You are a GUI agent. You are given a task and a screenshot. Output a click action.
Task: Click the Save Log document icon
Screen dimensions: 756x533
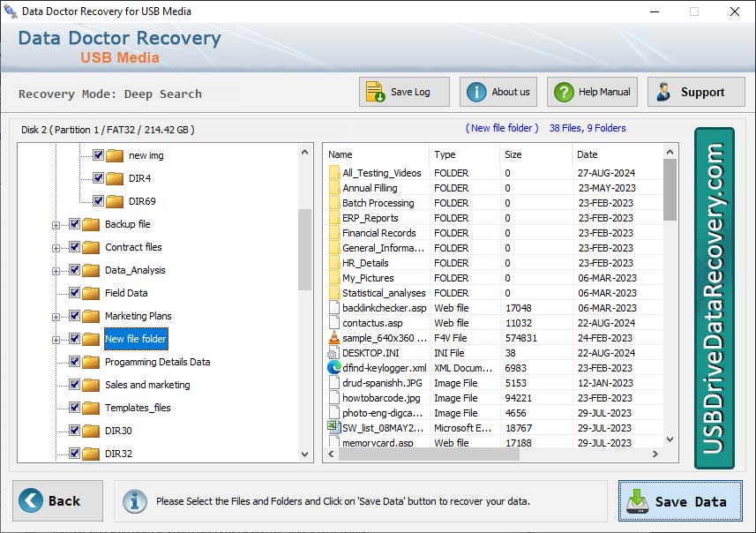pos(373,91)
